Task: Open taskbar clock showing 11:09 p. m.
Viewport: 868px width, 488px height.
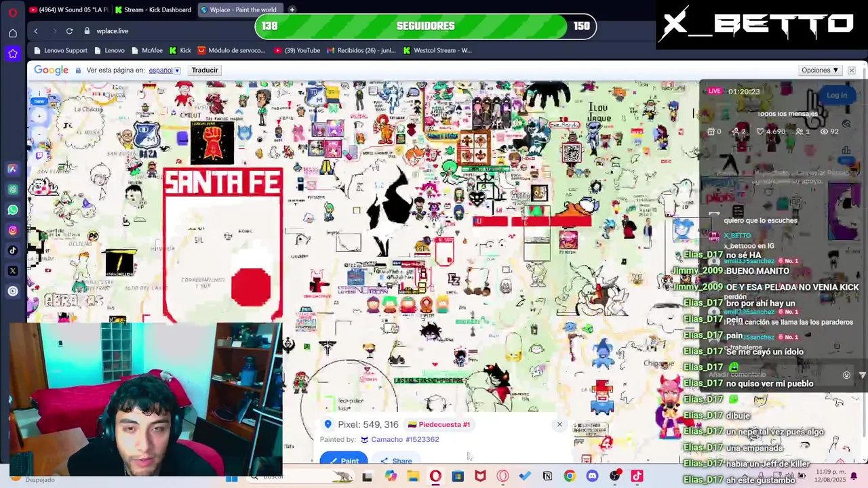Action: click(x=831, y=476)
